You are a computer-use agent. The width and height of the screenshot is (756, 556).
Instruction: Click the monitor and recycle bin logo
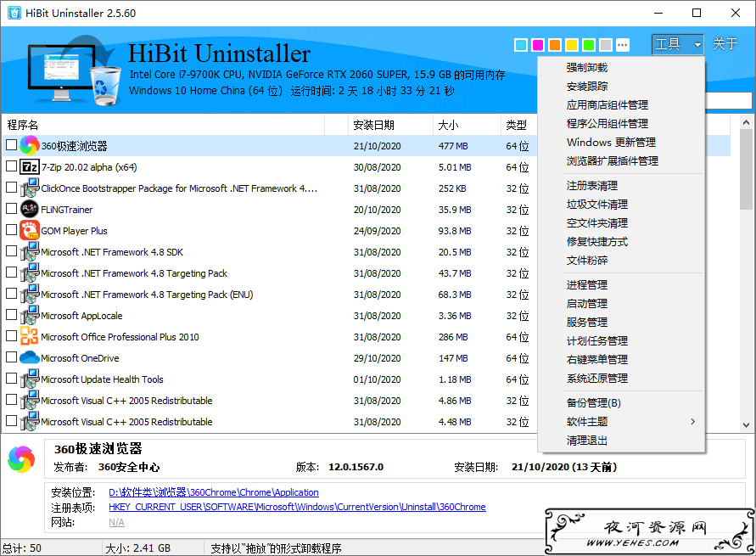75,71
